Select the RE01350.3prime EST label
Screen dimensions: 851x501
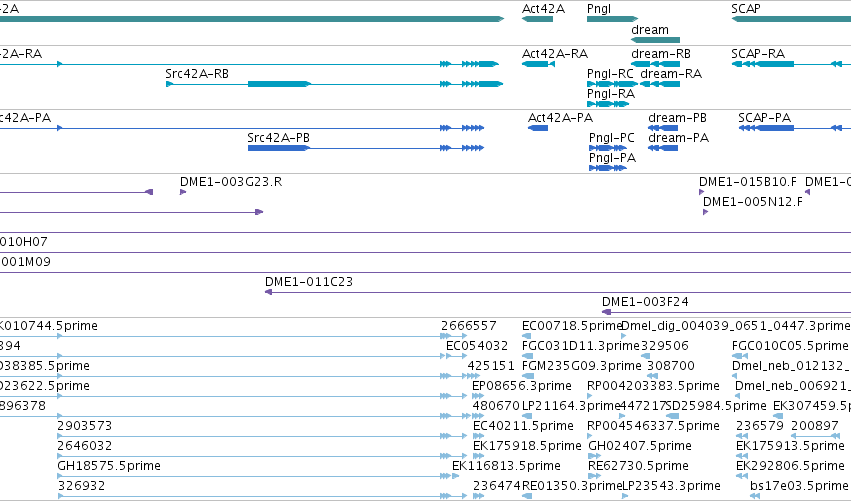(571, 486)
